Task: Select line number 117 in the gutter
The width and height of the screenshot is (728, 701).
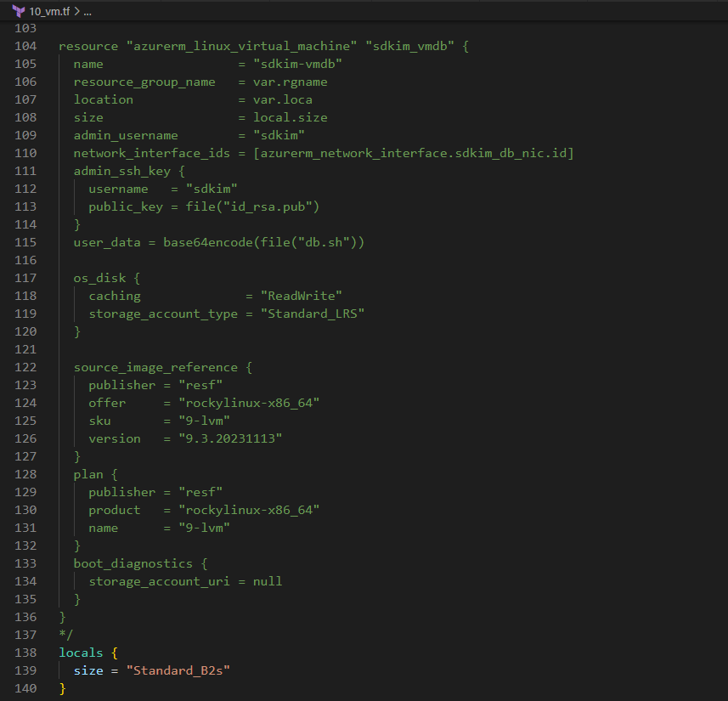Action: click(25, 278)
